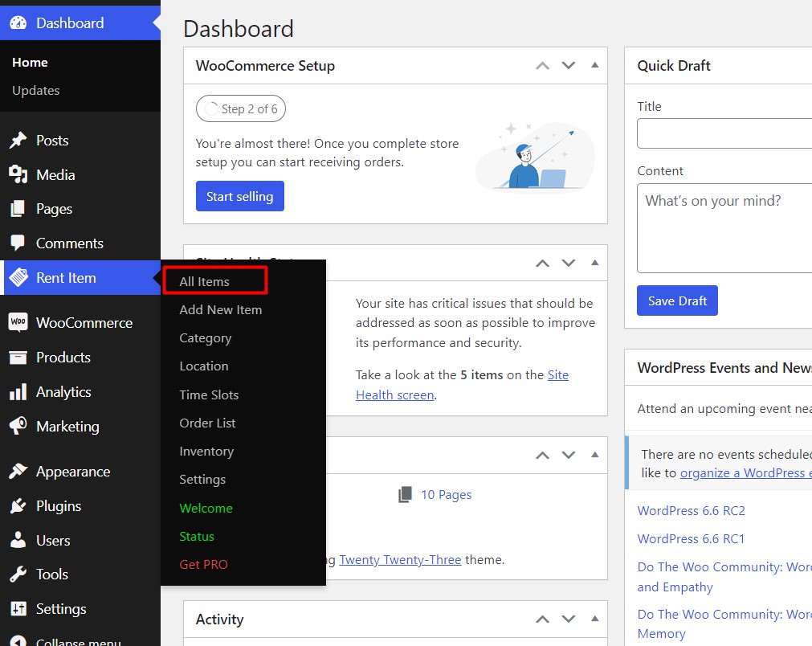Click the Posts pushpin icon in sidebar
This screenshot has width=812, height=646.
[18, 141]
